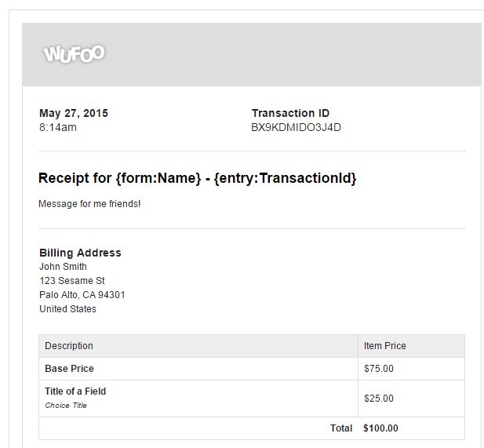Click the Receipt for {form:Name} heading
The width and height of the screenshot is (484, 448).
tap(197, 178)
